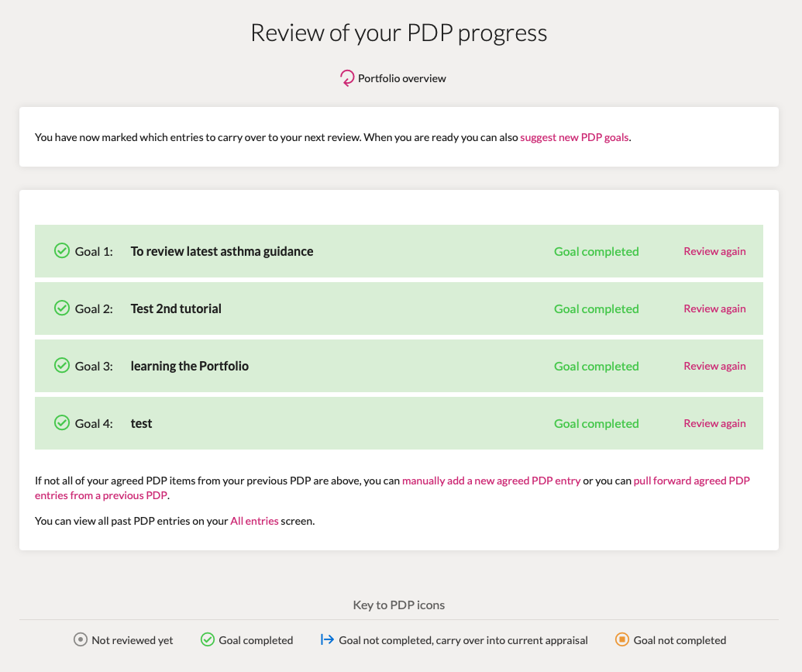Click the green 'Goal completed' key icon
802x672 pixels.
208,639
